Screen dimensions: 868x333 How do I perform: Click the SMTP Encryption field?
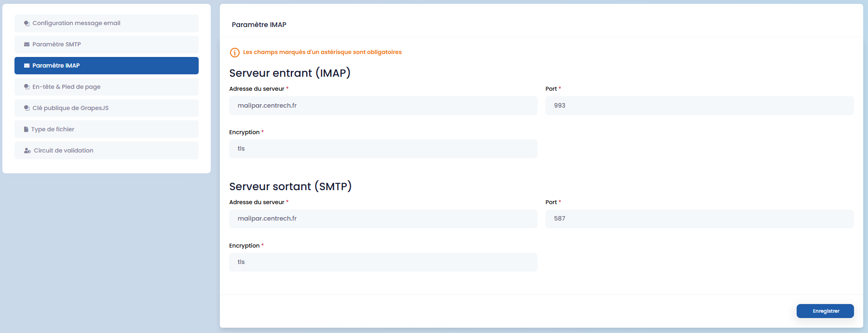383,262
